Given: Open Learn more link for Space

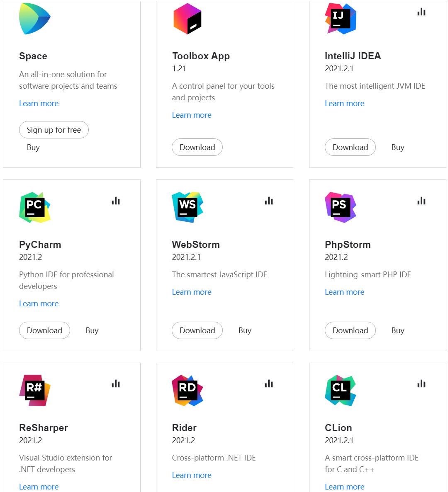Looking at the screenshot, I should tap(39, 104).
